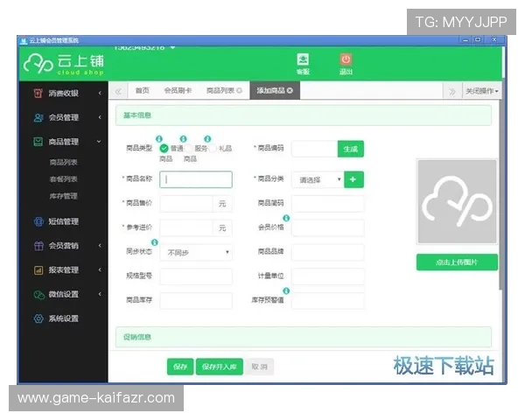This screenshot has height=420, width=525.
Task: Collapse the 商品管理 menu chevron
Action: (99, 142)
